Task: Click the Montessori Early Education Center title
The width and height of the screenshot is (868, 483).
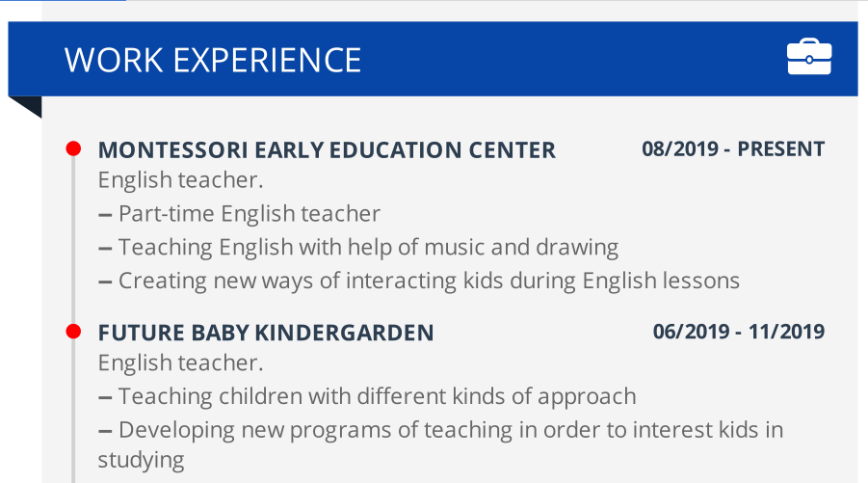Action: 327,150
